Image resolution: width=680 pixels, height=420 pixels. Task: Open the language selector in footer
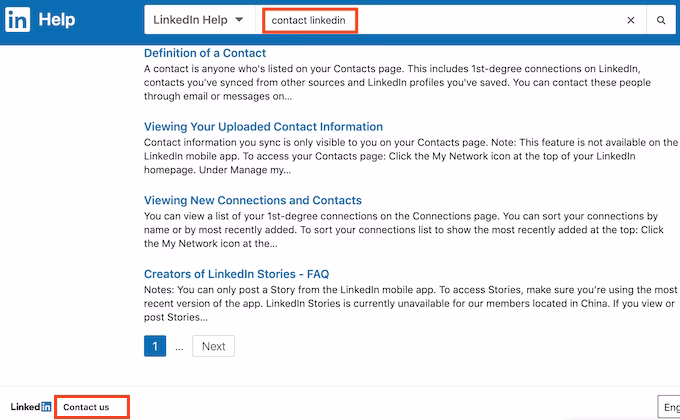pos(668,407)
